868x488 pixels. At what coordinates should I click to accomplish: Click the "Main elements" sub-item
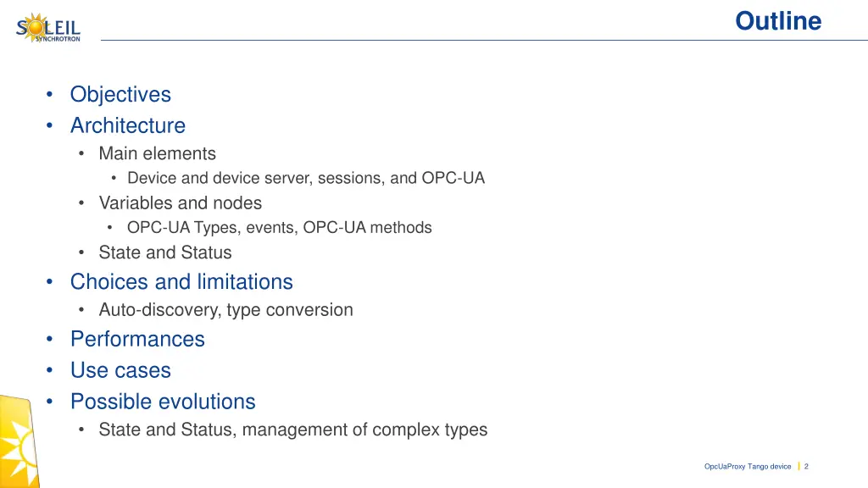[157, 153]
